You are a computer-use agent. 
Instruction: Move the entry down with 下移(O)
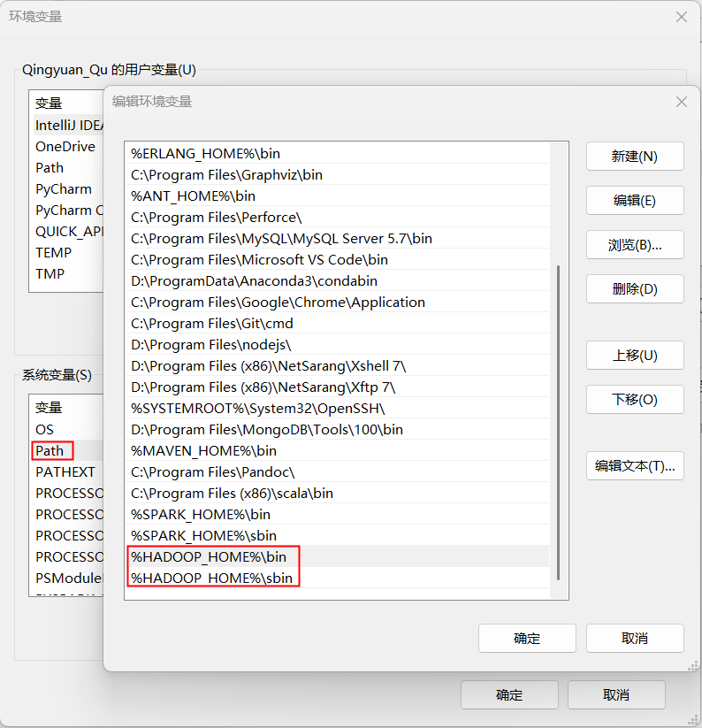(635, 399)
